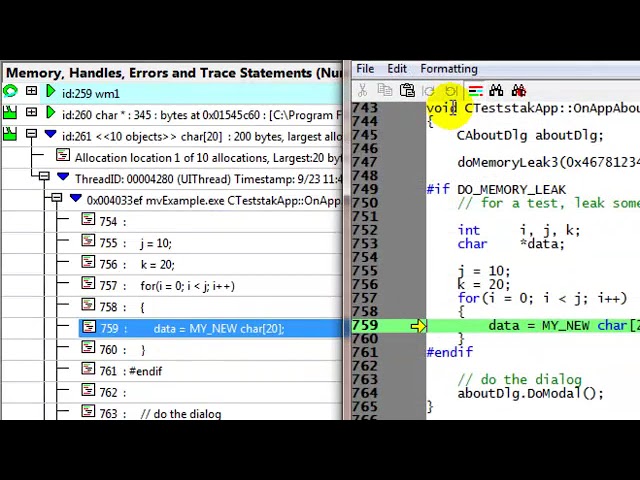Expand the id:259 wm1 tree node

point(31,91)
